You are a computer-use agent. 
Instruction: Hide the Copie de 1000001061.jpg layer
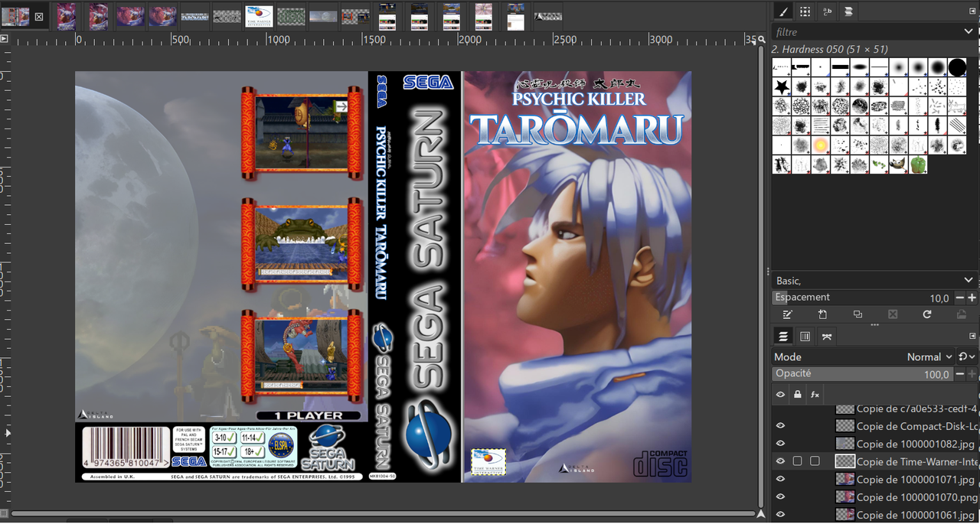pyautogui.click(x=780, y=515)
